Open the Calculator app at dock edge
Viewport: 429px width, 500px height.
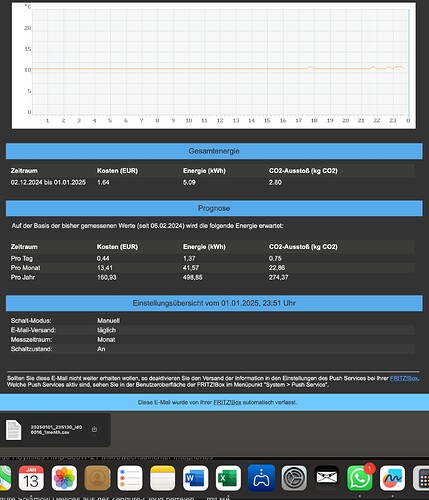pos(421,478)
